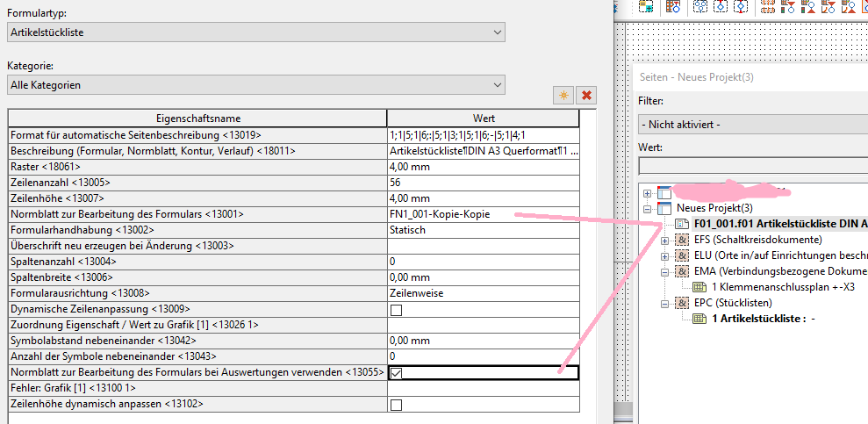This screenshot has width=868, height=424.
Task: Uncheck Normblatt bei Auswertungen verwenden <13055>
Action: [x=397, y=373]
